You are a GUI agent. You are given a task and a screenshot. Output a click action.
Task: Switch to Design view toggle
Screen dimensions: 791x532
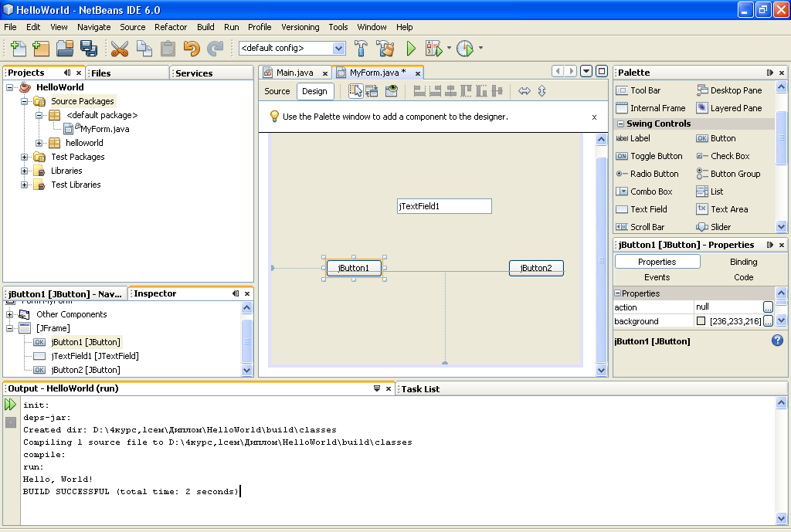point(315,91)
